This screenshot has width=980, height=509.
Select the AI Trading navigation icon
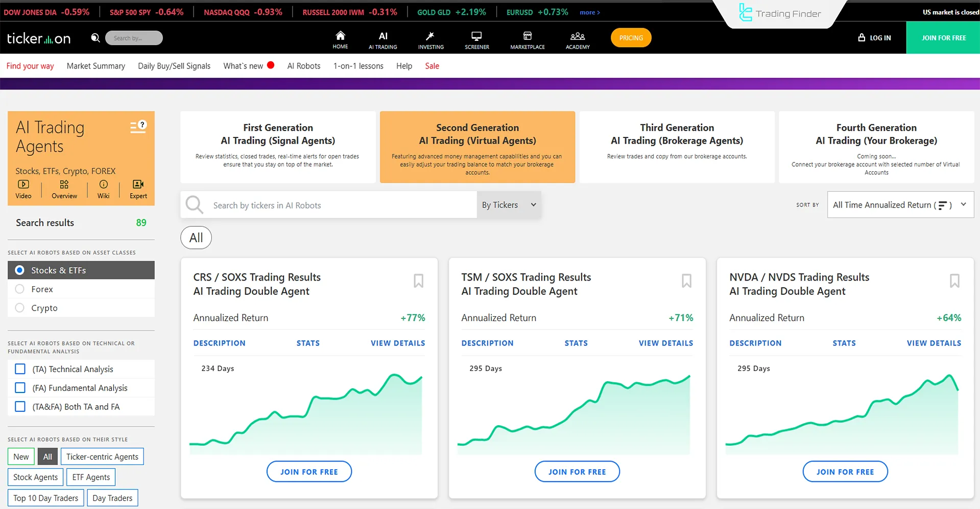point(383,38)
